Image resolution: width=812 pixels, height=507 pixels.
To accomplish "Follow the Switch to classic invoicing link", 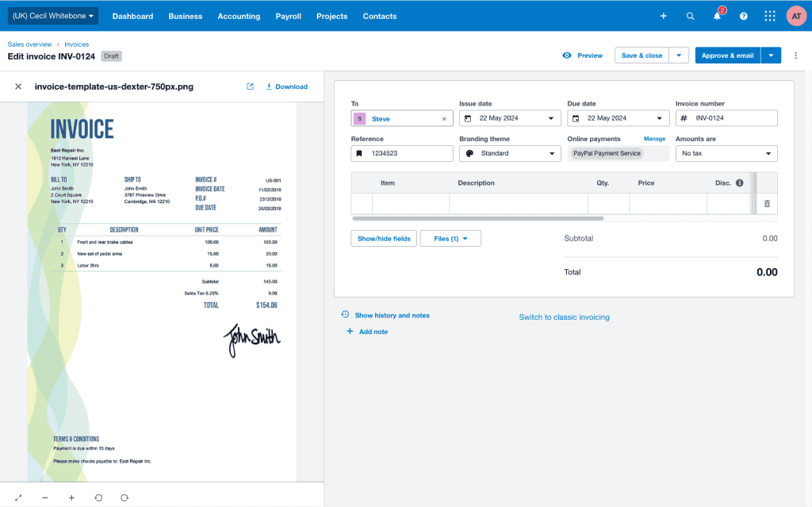I will click(564, 317).
